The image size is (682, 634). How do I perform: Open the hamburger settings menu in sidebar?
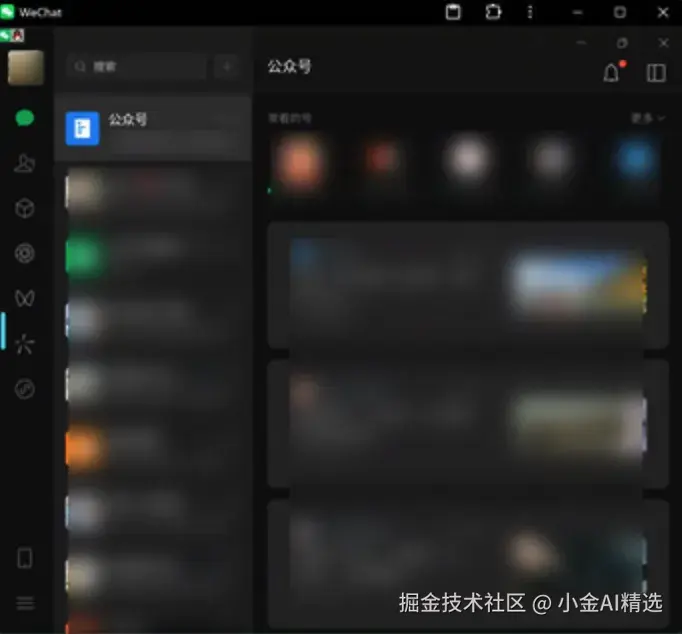pos(25,604)
